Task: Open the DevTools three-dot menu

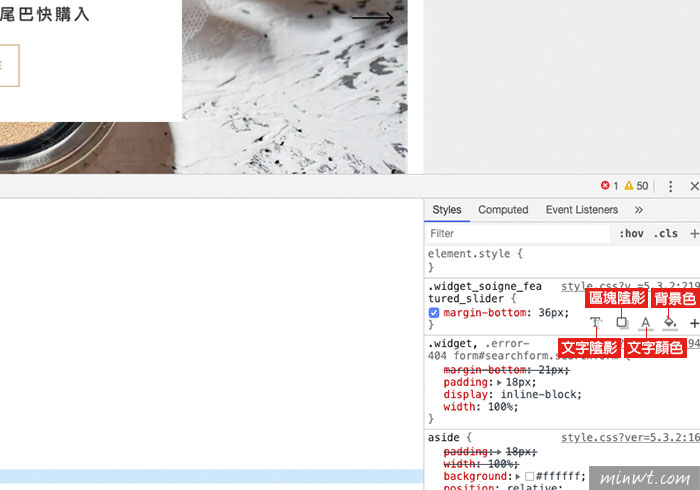Action: point(670,186)
